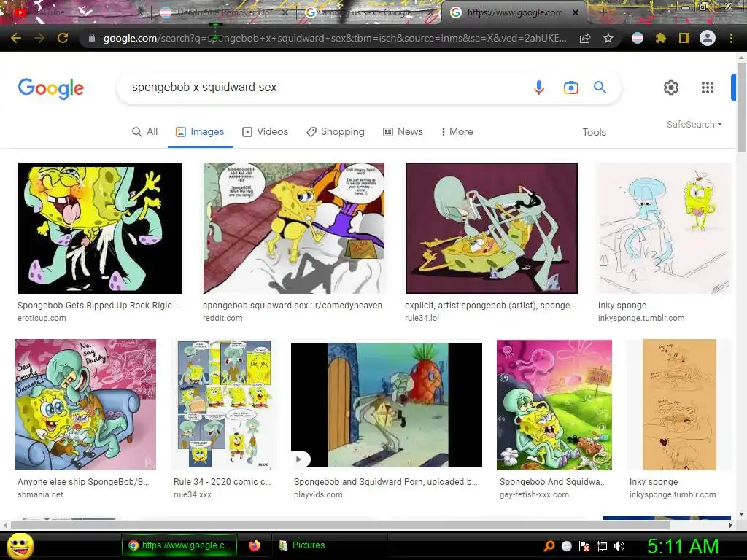Switch to the All results tab
The height and width of the screenshot is (560, 747).
click(145, 131)
